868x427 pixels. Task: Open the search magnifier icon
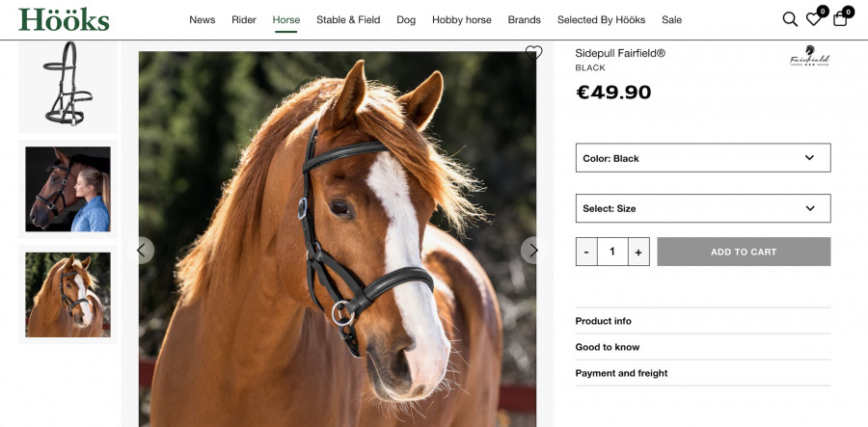789,19
